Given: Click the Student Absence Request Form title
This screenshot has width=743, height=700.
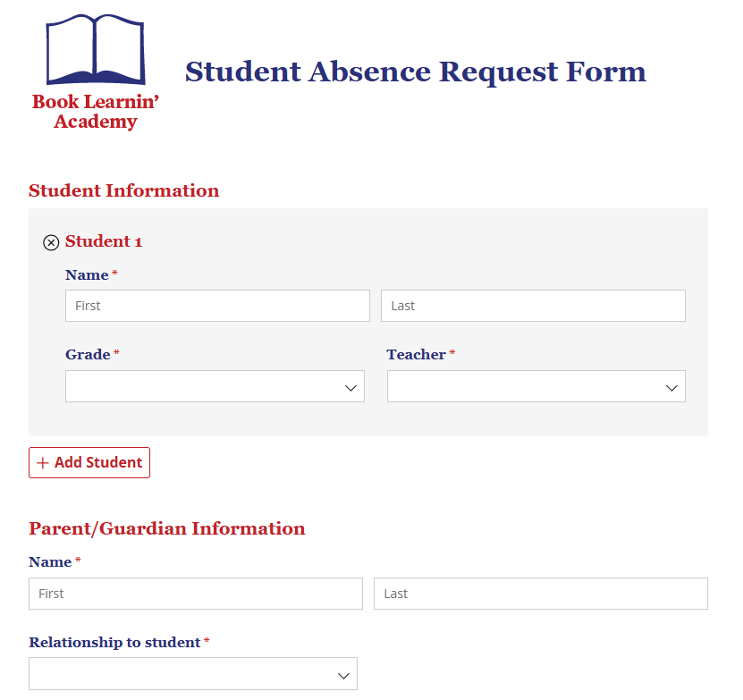Looking at the screenshot, I should 415,72.
